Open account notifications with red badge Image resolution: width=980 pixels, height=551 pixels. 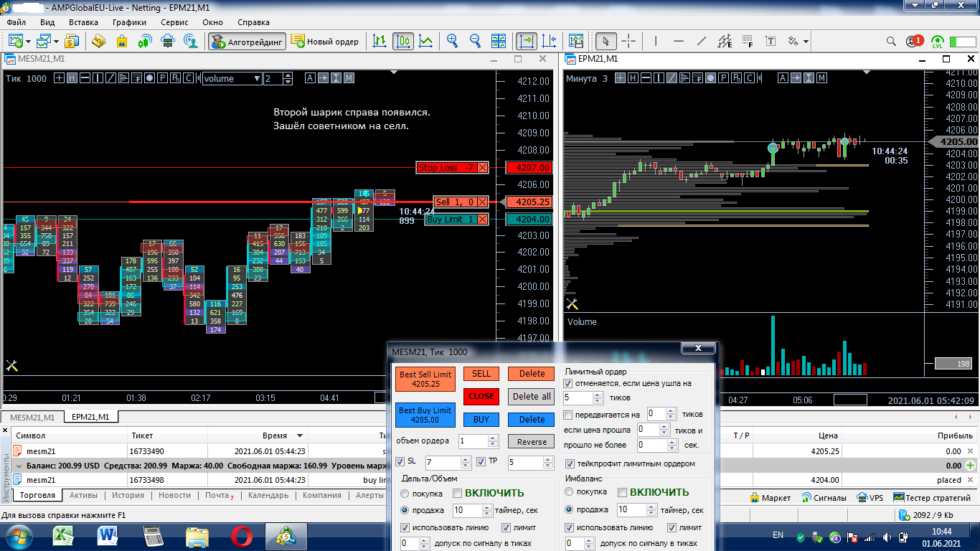914,42
